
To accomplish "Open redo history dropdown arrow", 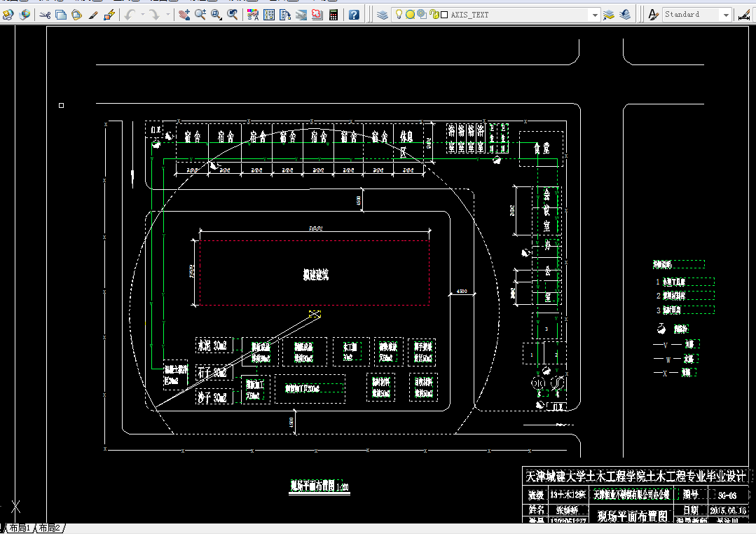I will (x=167, y=15).
